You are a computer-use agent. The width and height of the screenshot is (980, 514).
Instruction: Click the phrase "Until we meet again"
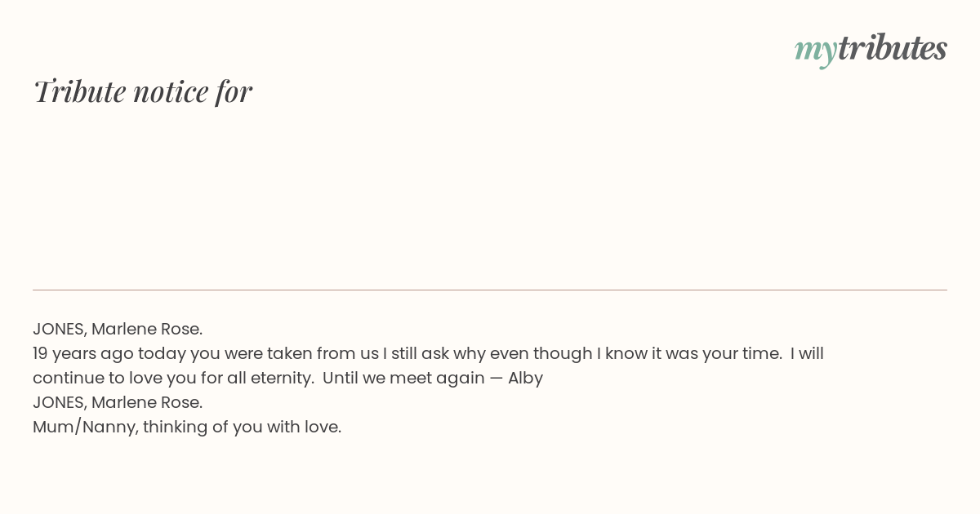[403, 378]
